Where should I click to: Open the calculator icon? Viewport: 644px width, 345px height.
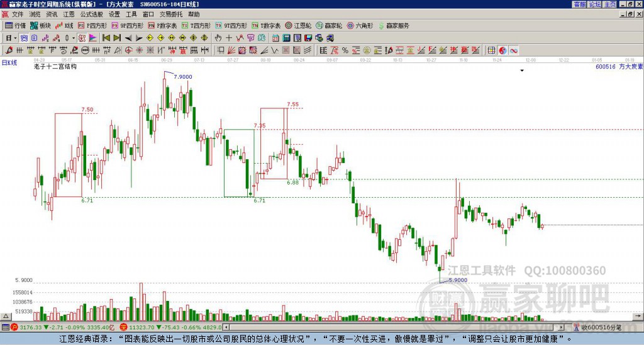coord(287,38)
